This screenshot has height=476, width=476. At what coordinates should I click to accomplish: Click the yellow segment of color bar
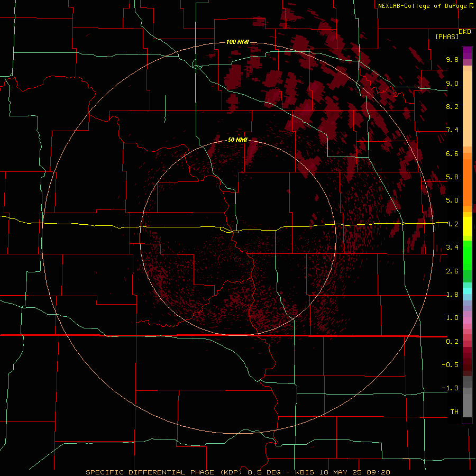pyautogui.click(x=467, y=226)
